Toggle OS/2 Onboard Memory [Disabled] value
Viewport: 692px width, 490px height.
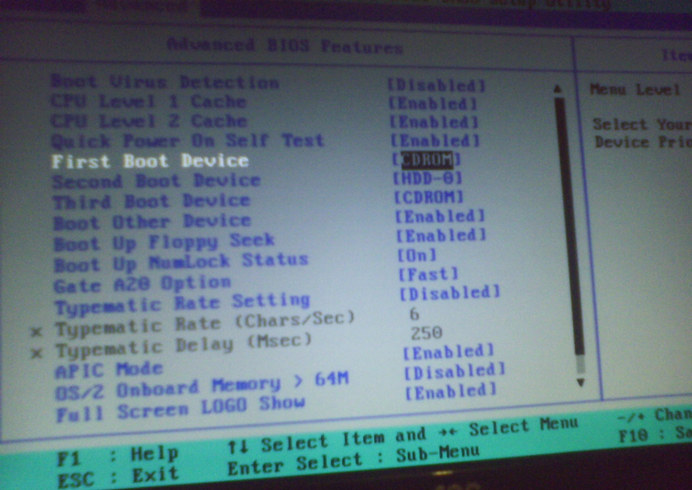pyautogui.click(x=455, y=371)
